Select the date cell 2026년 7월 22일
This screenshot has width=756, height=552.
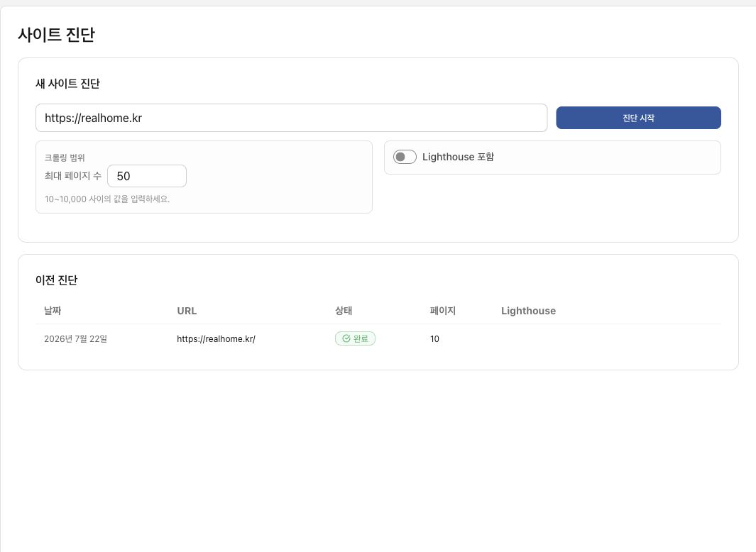pos(75,339)
